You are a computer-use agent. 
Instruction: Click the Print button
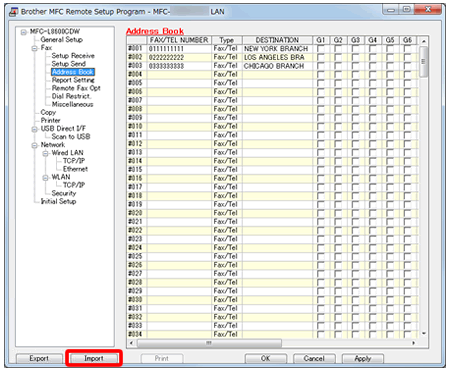point(162,358)
